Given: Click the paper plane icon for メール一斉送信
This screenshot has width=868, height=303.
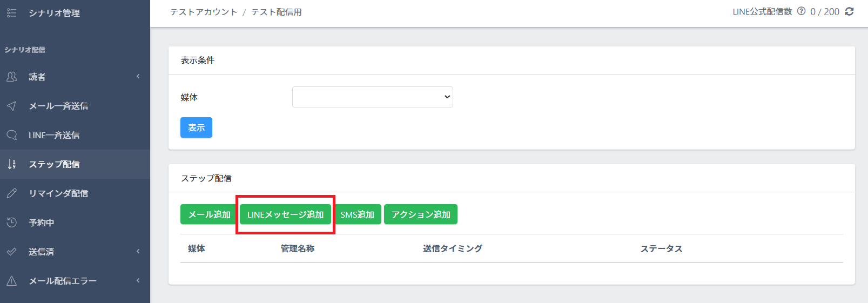Looking at the screenshot, I should click(11, 106).
